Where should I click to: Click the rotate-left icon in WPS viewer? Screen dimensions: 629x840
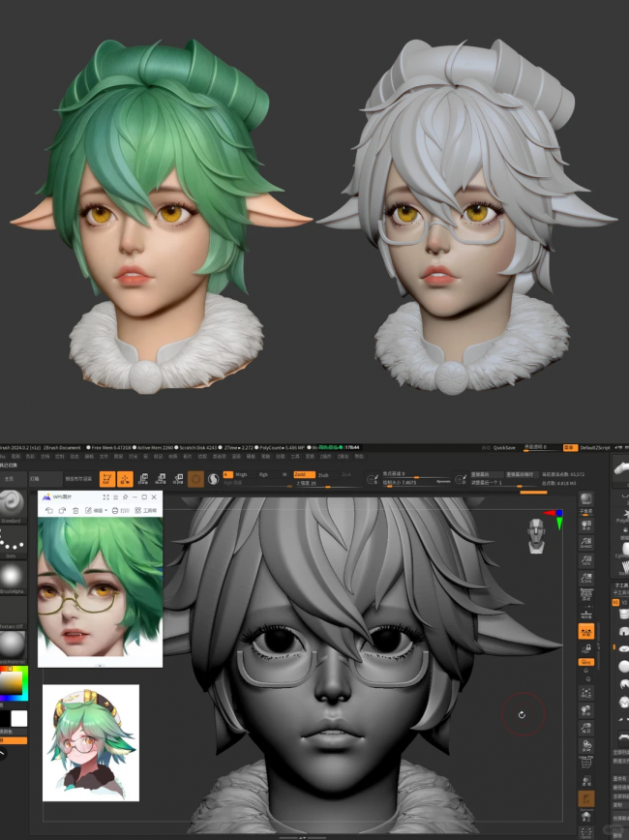point(48,510)
